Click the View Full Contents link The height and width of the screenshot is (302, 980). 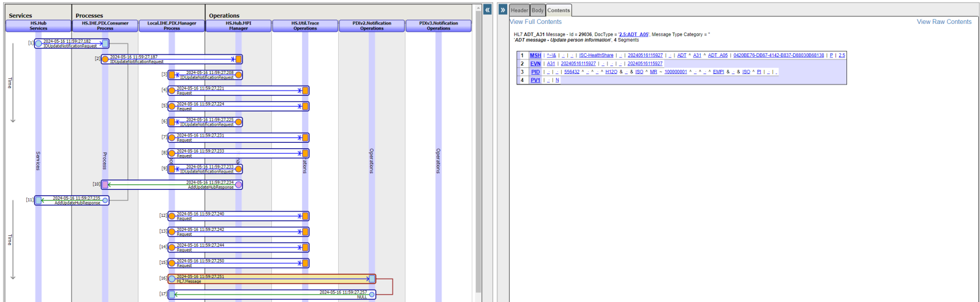tap(535, 22)
